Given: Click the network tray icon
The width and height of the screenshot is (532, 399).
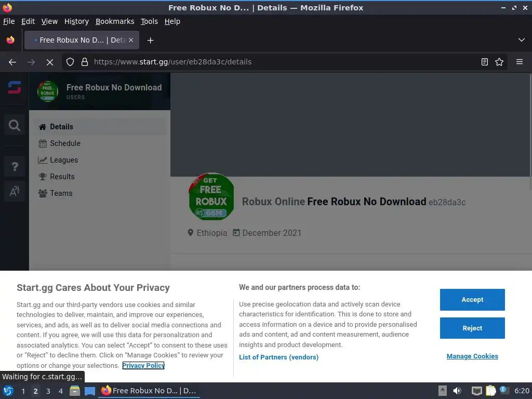Looking at the screenshot, I should point(477,391).
